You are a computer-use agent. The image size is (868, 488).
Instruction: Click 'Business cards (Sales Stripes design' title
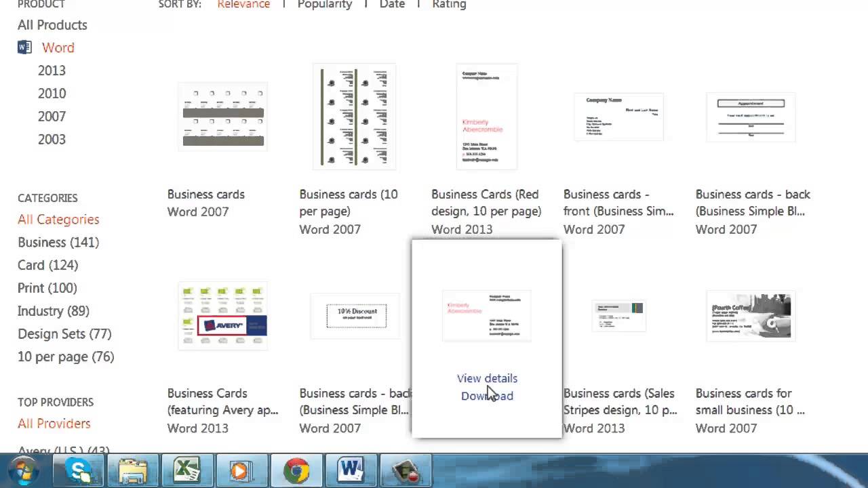tap(620, 402)
